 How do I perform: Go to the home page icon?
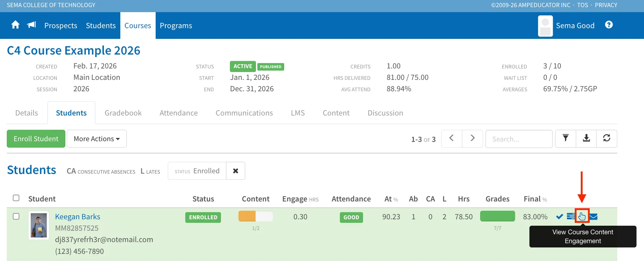coord(15,25)
